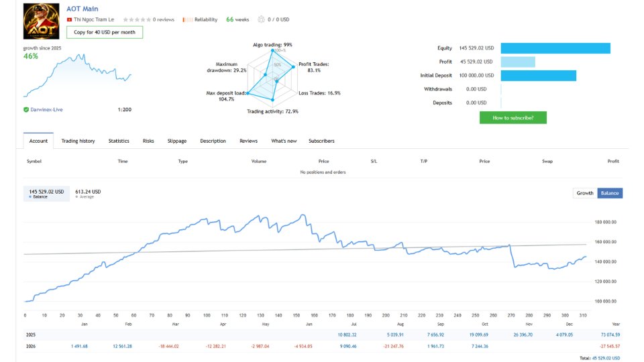This screenshot has width=644, height=362.
Task: Click the Loss Trades 16.9% label
Action: [319, 93]
